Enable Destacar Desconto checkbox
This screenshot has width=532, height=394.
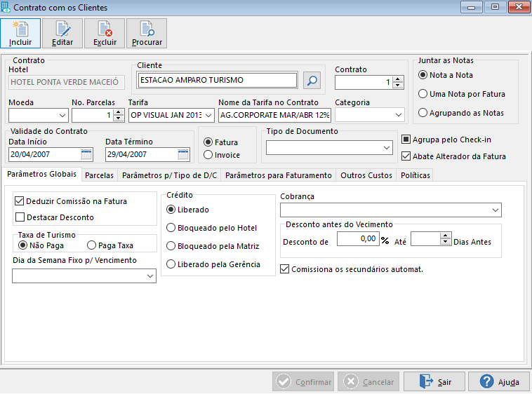click(x=55, y=217)
